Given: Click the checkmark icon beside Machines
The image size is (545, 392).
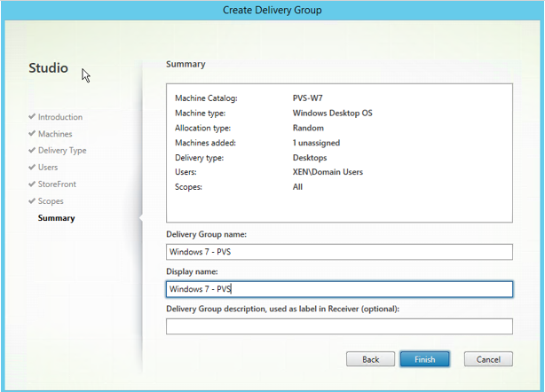Looking at the screenshot, I should click(x=32, y=134).
